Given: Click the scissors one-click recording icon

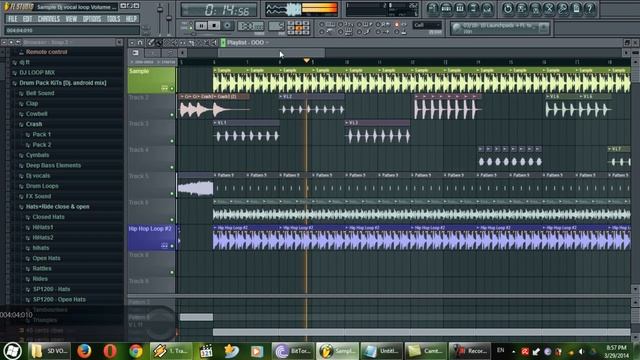Looking at the screenshot, I should (x=549, y=8).
